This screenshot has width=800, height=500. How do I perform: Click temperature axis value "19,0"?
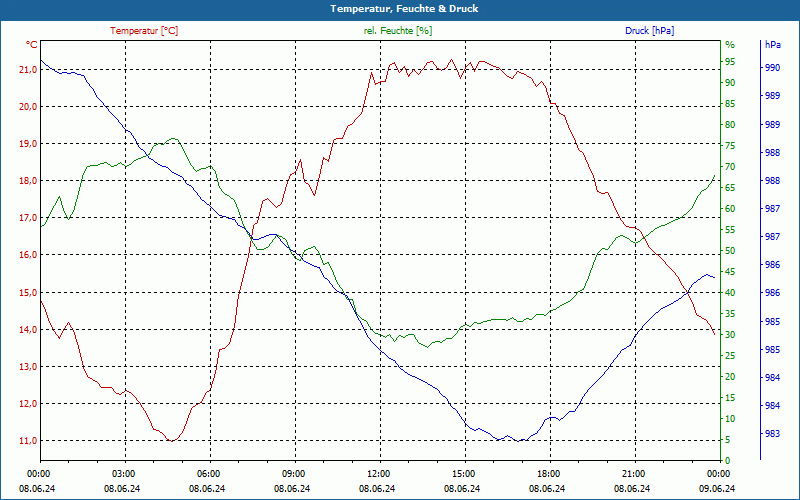(28, 144)
